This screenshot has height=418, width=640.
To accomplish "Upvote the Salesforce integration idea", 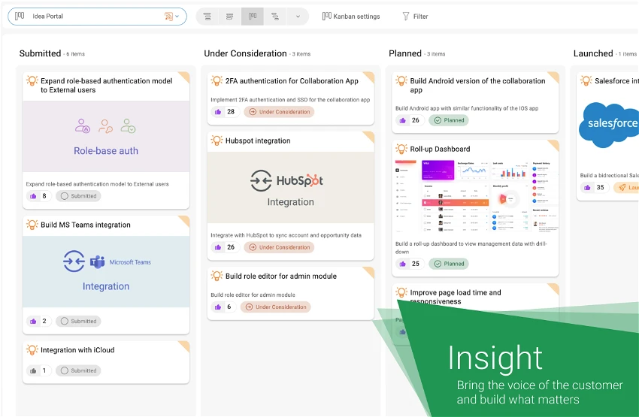I will coord(587,188).
